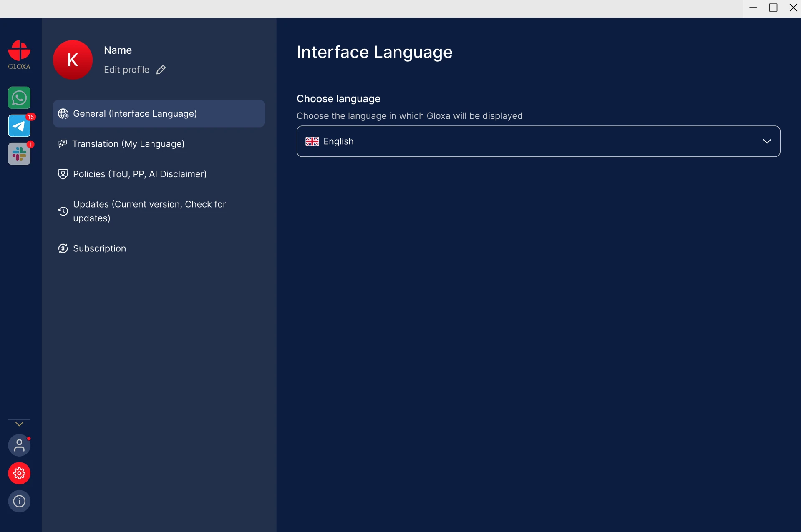Open the WhatsApp messenger
The image size is (801, 532).
tap(19, 98)
